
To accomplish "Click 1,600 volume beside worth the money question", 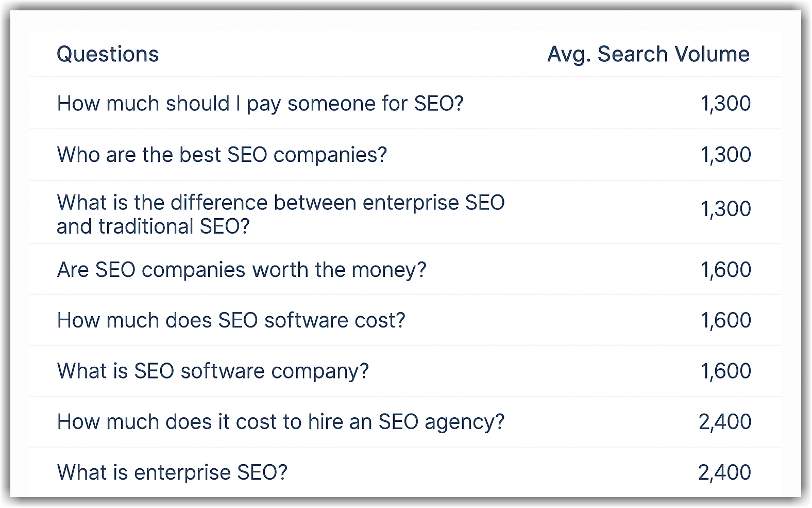I will [x=725, y=270].
